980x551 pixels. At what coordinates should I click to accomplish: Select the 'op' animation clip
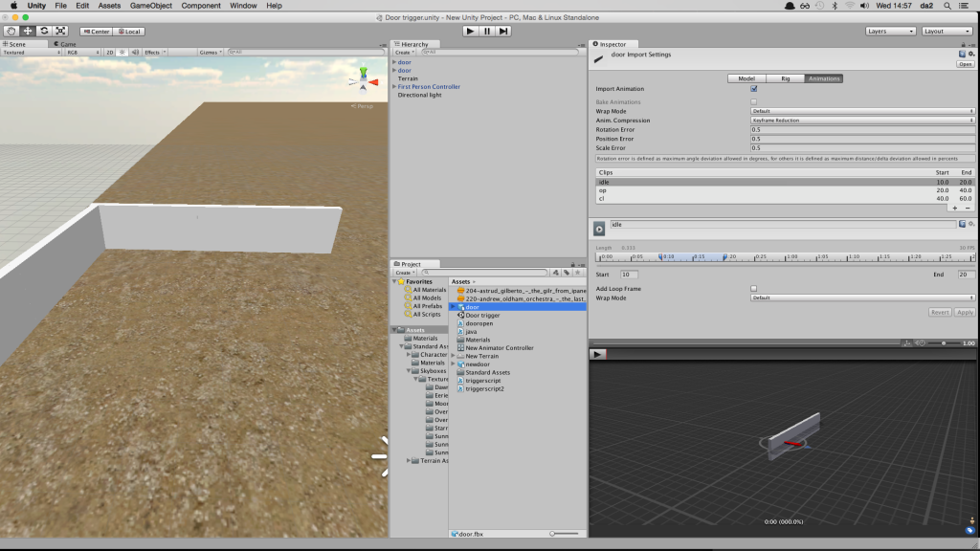603,190
